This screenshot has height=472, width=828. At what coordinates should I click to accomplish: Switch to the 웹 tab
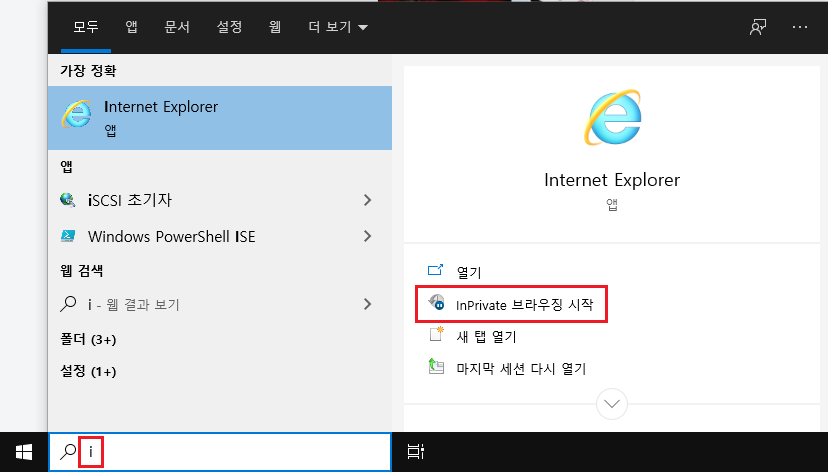coord(275,27)
